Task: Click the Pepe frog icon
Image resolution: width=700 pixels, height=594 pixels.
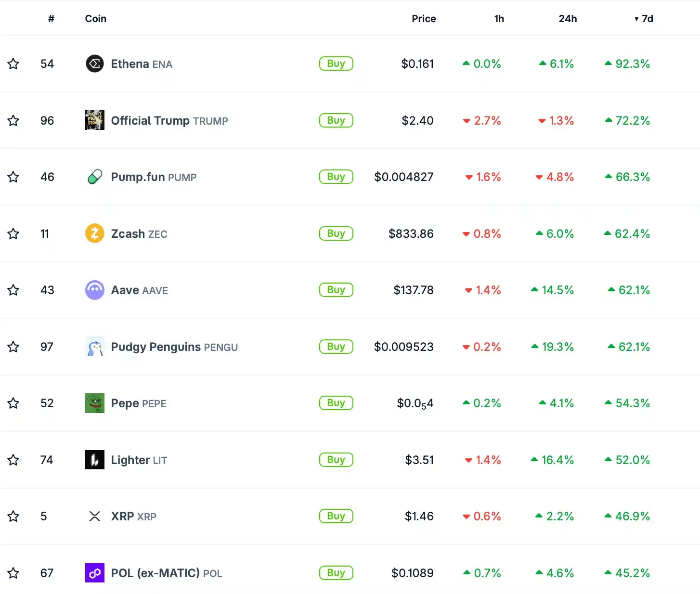Action: tap(95, 403)
